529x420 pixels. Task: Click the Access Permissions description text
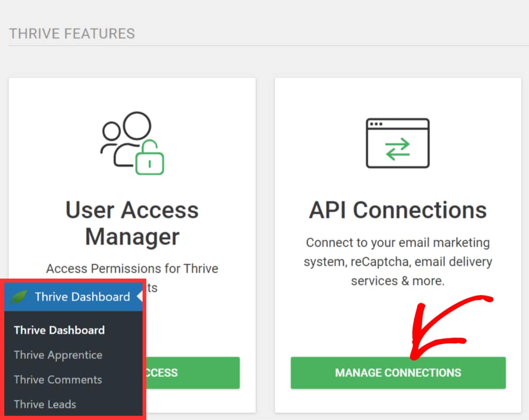pyautogui.click(x=132, y=268)
